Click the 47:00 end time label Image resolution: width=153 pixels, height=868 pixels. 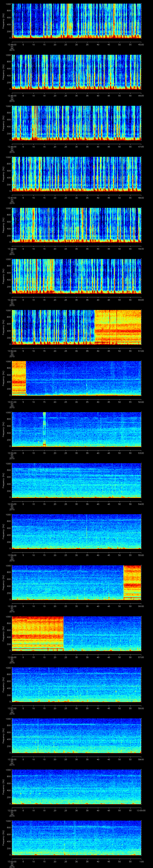[x=141, y=147]
